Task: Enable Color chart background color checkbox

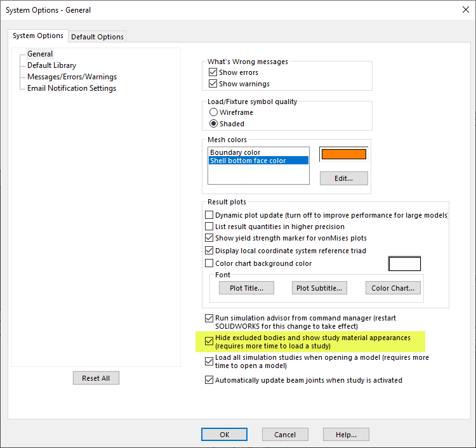Action: (209, 263)
